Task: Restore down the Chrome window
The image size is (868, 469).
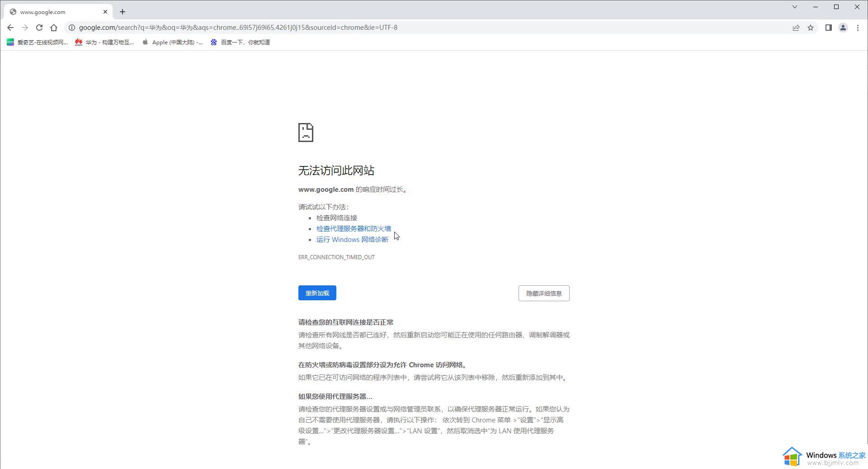Action: [x=836, y=7]
